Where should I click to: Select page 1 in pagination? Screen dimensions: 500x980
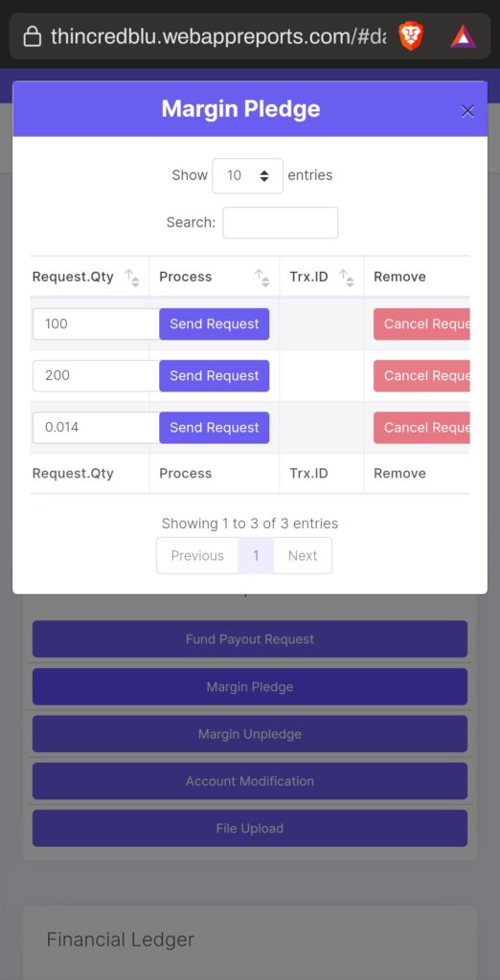(x=256, y=556)
